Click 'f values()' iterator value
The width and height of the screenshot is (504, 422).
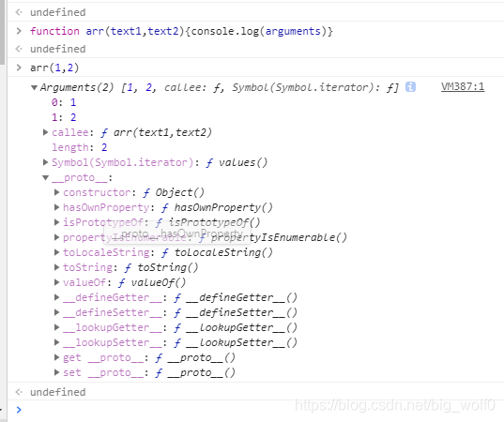(x=237, y=162)
